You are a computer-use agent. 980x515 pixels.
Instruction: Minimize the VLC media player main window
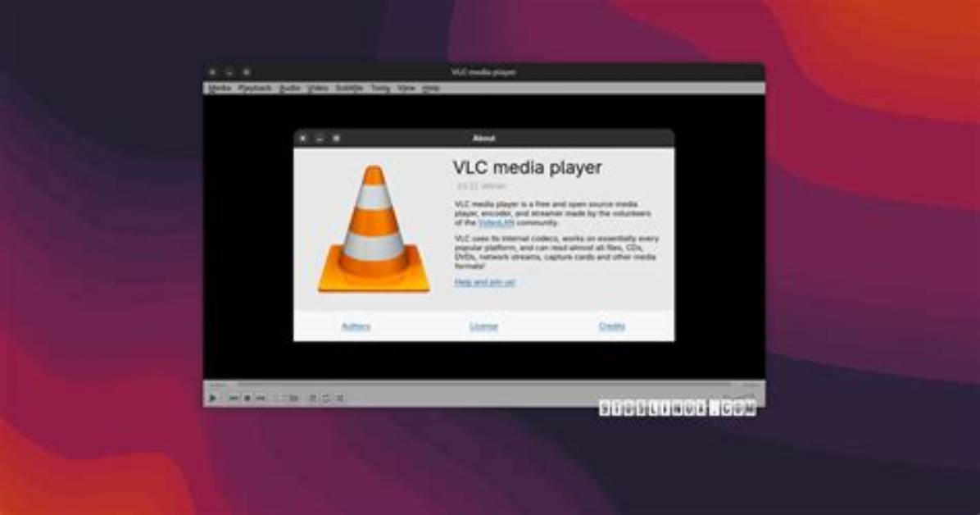pos(229,72)
